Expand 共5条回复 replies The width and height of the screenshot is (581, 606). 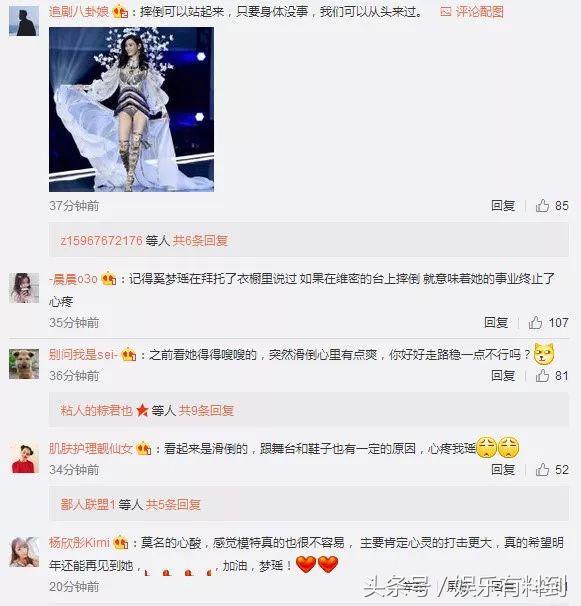click(x=173, y=504)
